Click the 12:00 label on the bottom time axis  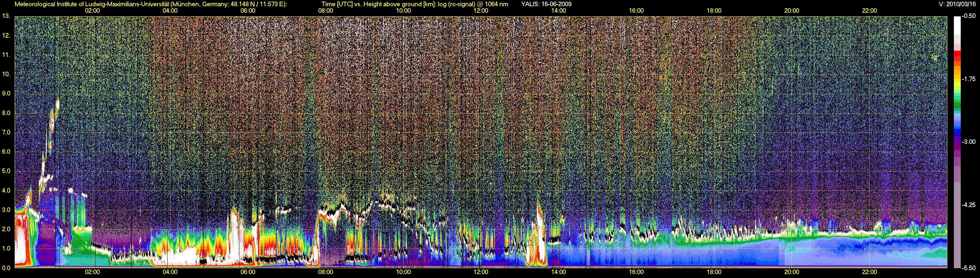(x=481, y=272)
